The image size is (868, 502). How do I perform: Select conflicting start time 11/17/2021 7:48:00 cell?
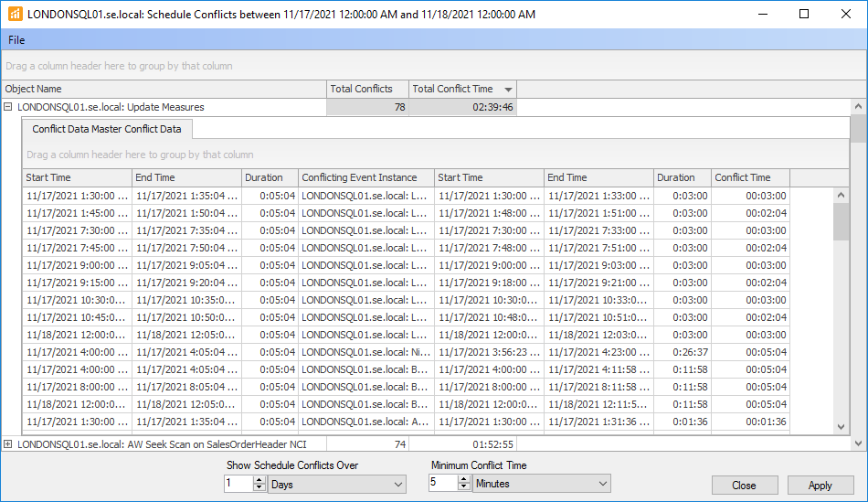pos(490,248)
